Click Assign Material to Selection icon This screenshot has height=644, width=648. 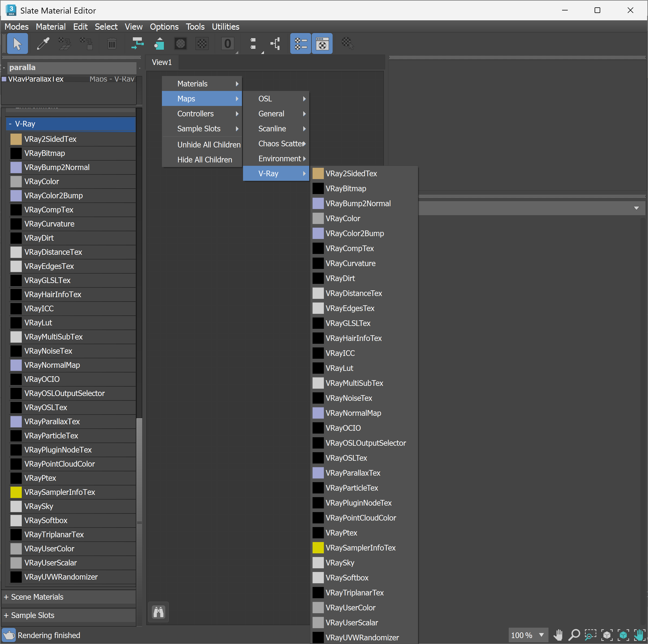tap(86, 43)
